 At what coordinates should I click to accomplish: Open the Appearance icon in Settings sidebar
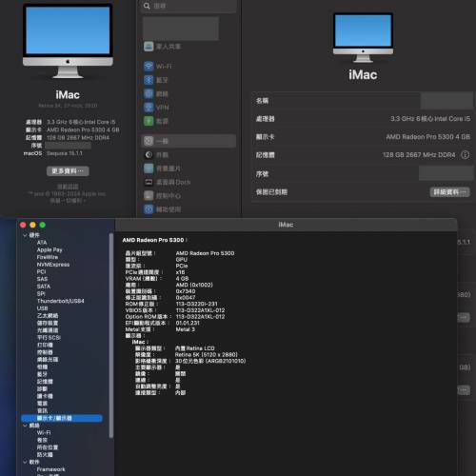[149, 154]
